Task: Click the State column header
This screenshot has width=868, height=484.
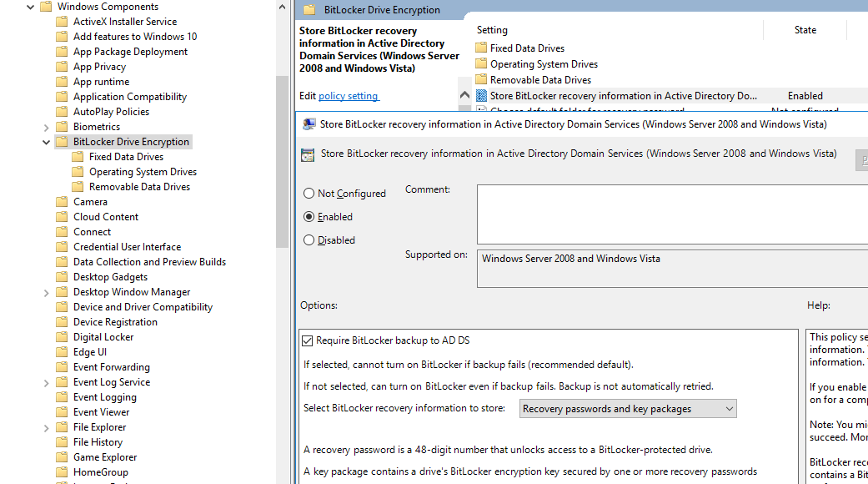Action: click(805, 30)
